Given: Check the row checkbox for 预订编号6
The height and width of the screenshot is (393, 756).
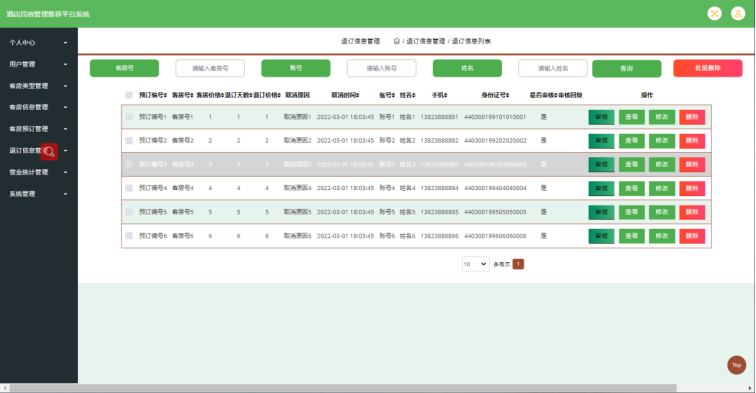Looking at the screenshot, I should 129,236.
